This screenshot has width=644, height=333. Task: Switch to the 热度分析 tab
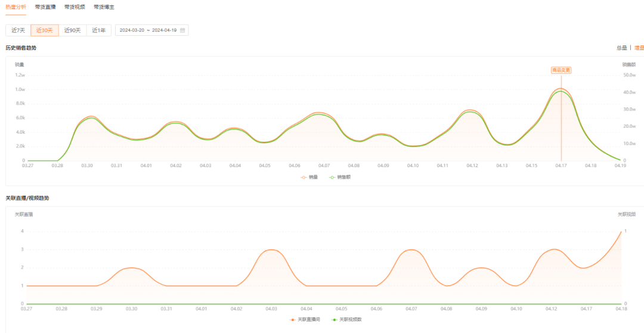click(x=16, y=7)
